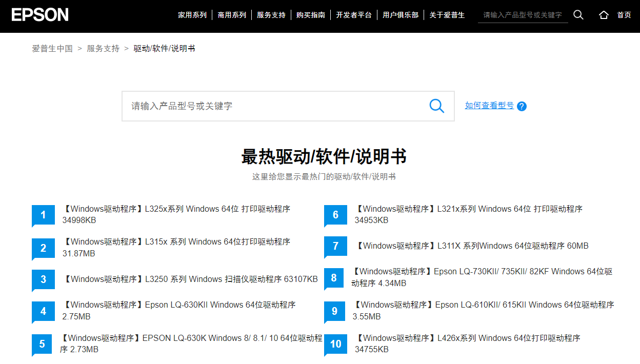The image size is (640, 364).
Task: Open the 购买指南 menu
Action: click(311, 15)
